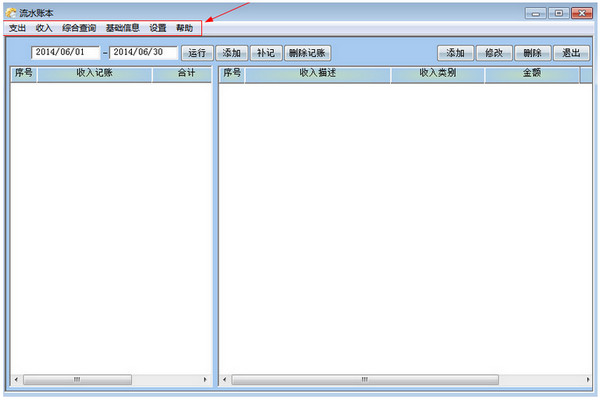Open the 收入 menu

tap(44, 28)
